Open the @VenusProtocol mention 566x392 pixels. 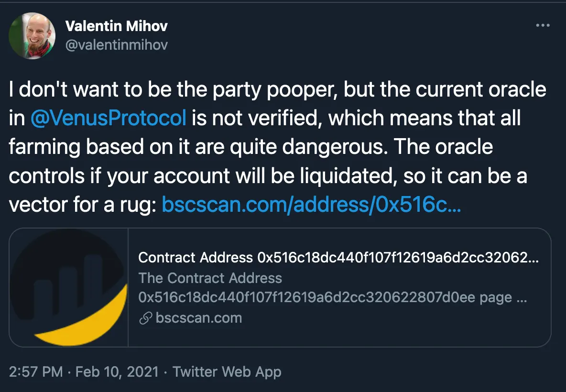tap(108, 119)
